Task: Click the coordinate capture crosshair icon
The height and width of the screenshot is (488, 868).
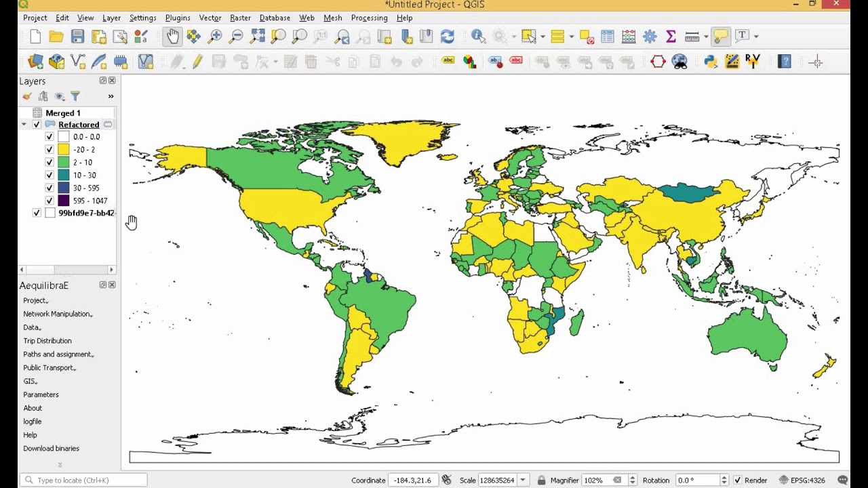Action: [x=816, y=62]
